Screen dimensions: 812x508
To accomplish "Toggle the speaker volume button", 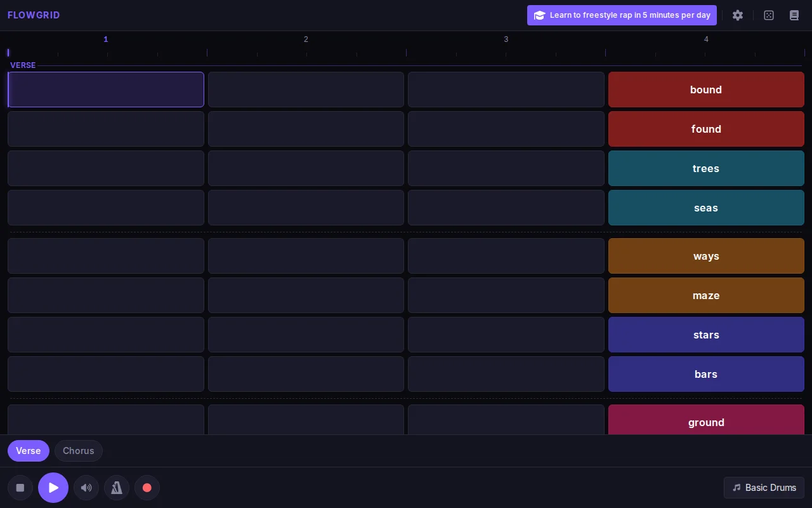I will point(86,488).
